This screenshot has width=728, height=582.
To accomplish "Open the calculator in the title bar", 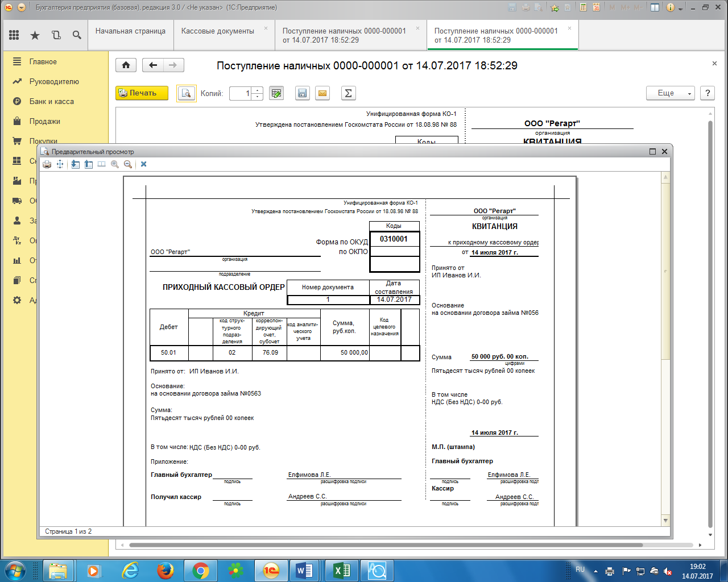I will (584, 7).
